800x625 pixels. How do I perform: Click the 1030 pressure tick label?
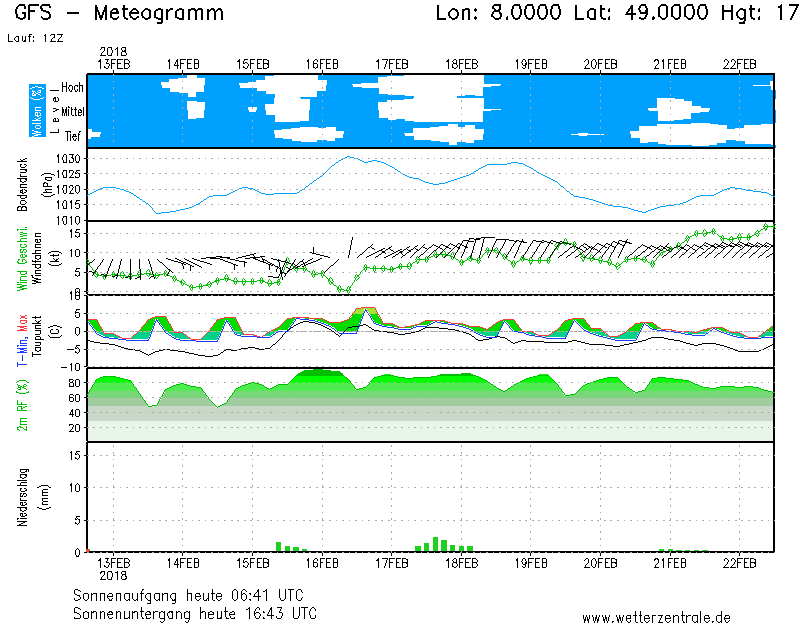pos(68,159)
